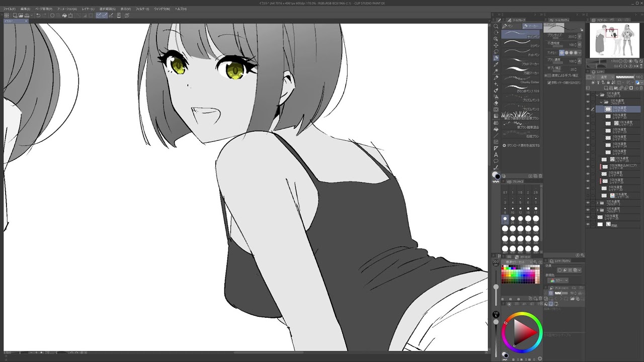Click the New document icon
Image resolution: width=644 pixels, height=362 pixels.
[x=15, y=15]
